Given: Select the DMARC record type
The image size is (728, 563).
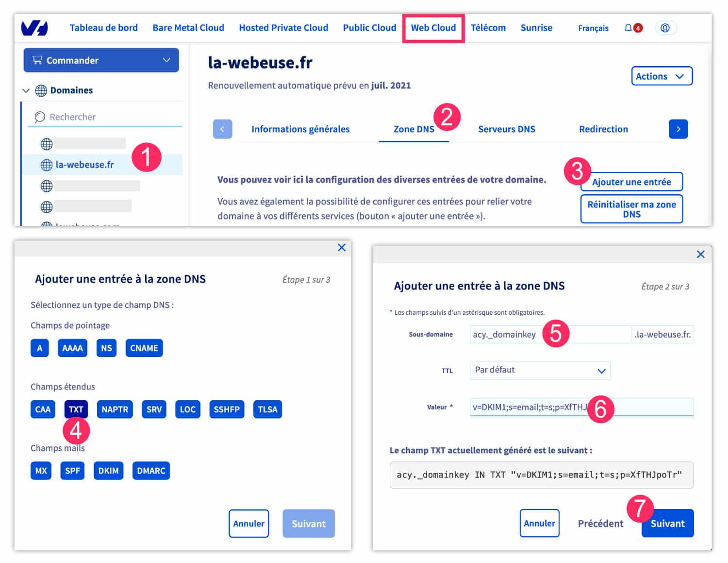Looking at the screenshot, I should 151,471.
